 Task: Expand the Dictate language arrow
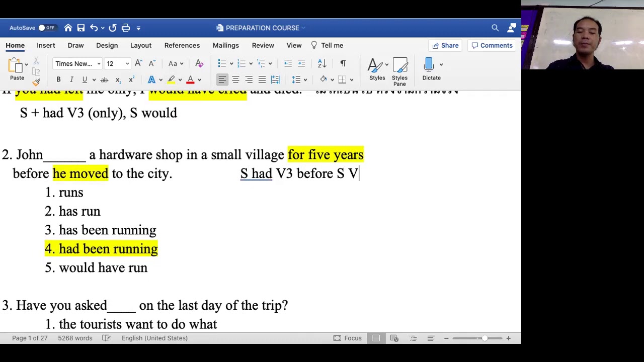coord(441,64)
